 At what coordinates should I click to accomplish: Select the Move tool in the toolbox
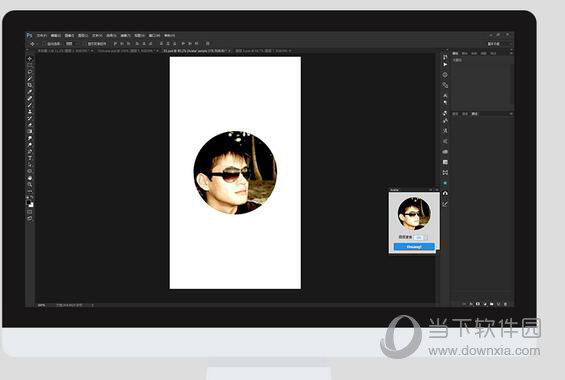point(30,59)
